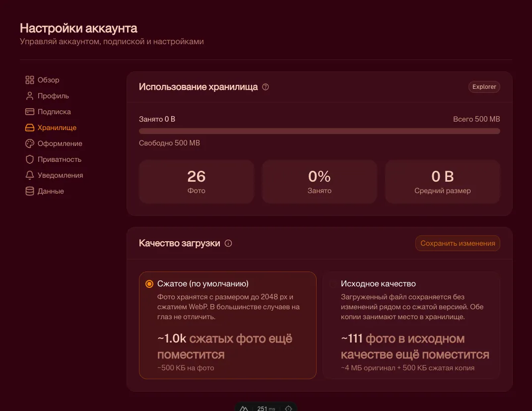The width and height of the screenshot is (532, 411).
Task: Click the 'Качество загрузки' section title
Action: click(x=180, y=243)
